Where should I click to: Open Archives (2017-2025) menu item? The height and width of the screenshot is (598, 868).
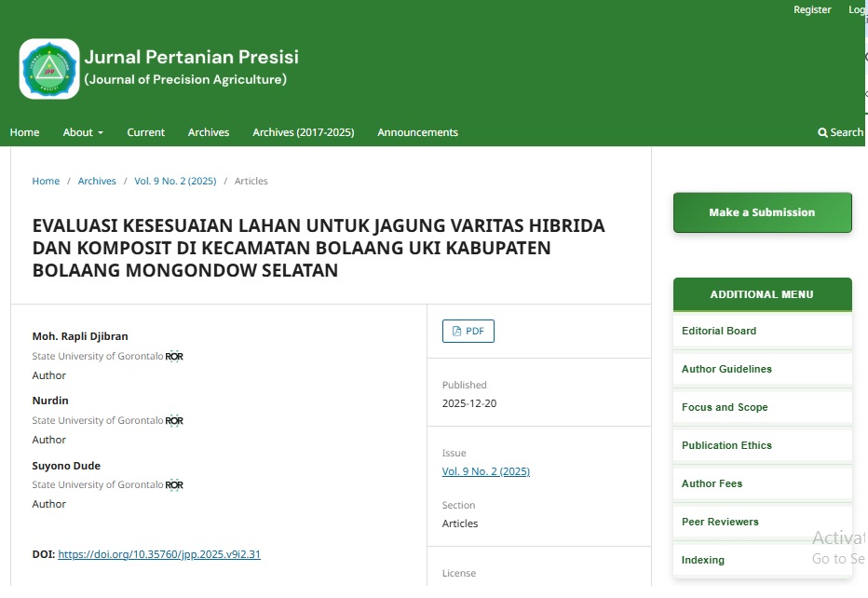click(303, 132)
